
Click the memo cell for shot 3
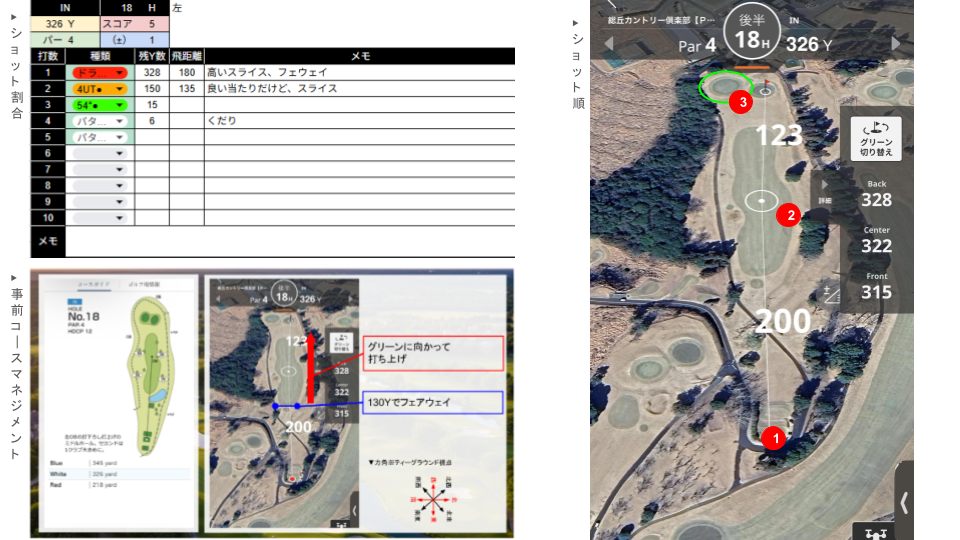[359, 105]
